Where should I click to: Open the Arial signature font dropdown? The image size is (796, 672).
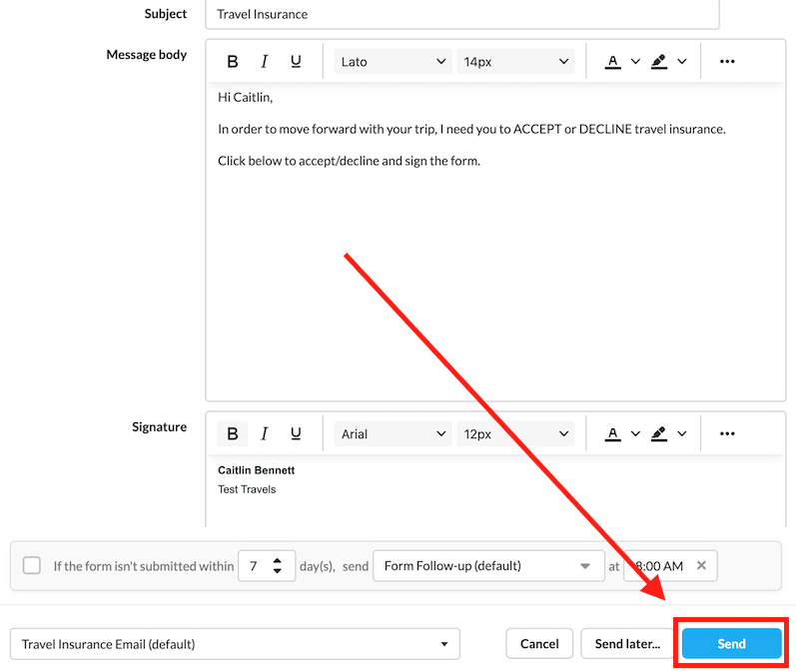pos(393,434)
